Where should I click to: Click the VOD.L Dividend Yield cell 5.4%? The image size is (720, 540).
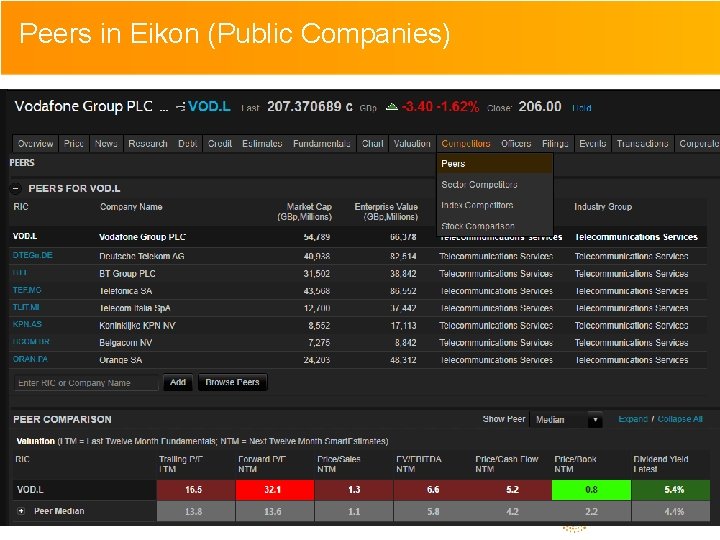click(671, 490)
